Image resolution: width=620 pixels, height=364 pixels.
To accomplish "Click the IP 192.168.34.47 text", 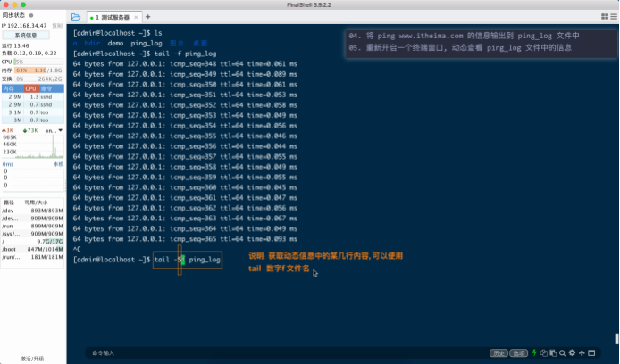I will point(24,26).
